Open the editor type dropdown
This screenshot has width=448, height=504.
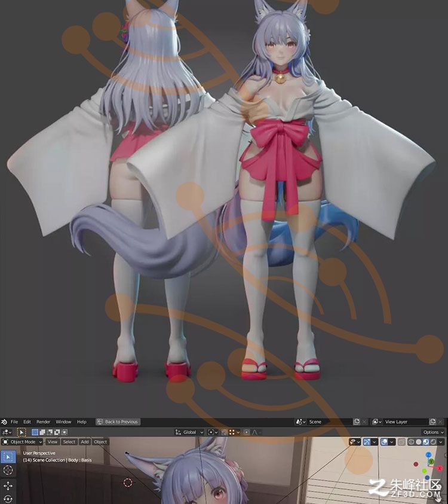point(7,432)
